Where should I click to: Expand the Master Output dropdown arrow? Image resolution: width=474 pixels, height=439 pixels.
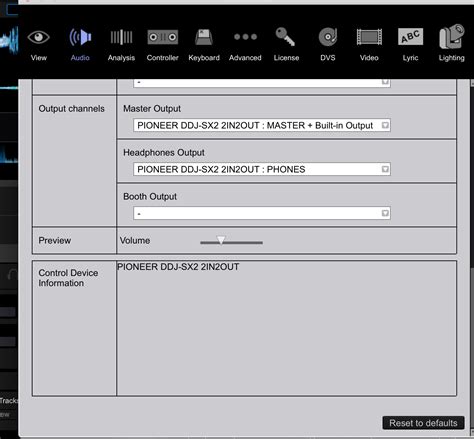(x=385, y=125)
